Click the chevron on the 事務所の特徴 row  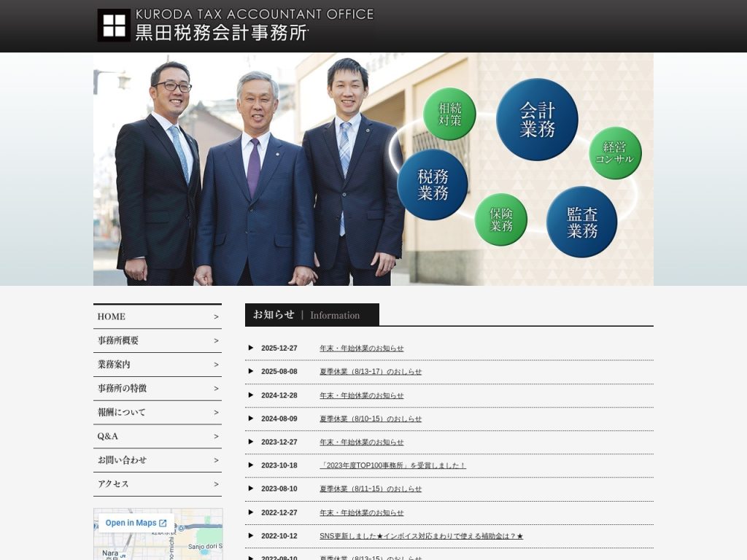point(216,389)
